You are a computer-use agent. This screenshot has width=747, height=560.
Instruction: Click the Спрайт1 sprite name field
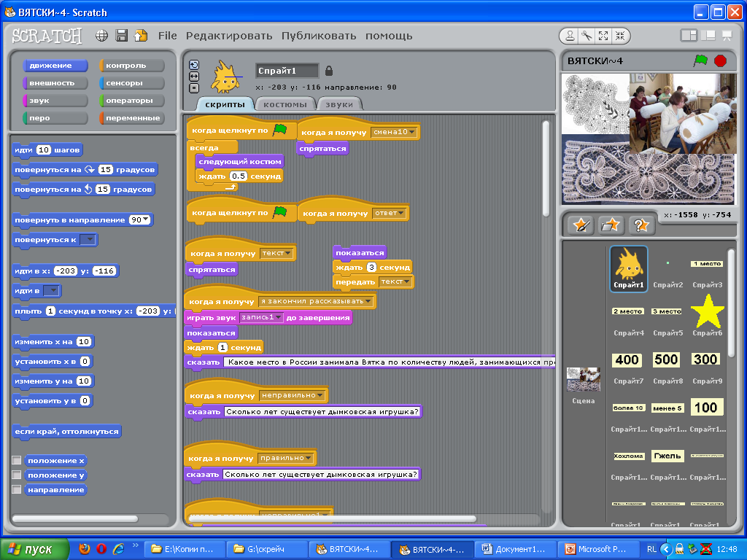pyautogui.click(x=287, y=71)
